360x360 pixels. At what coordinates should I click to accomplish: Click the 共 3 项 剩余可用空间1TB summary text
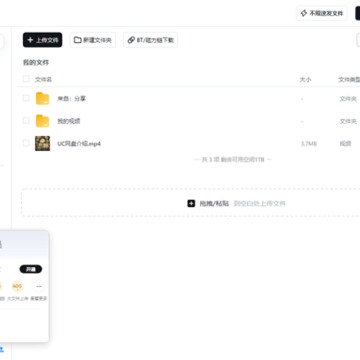233,160
